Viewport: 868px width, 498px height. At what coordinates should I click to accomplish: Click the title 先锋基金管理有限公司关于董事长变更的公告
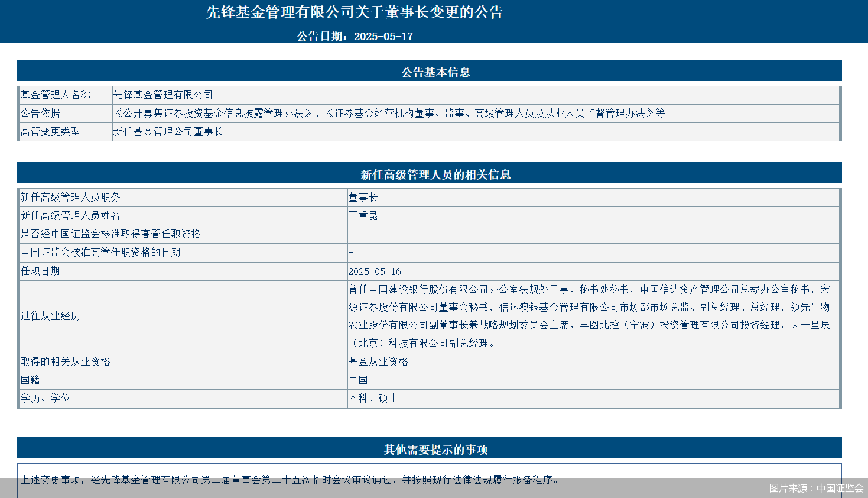(x=355, y=12)
